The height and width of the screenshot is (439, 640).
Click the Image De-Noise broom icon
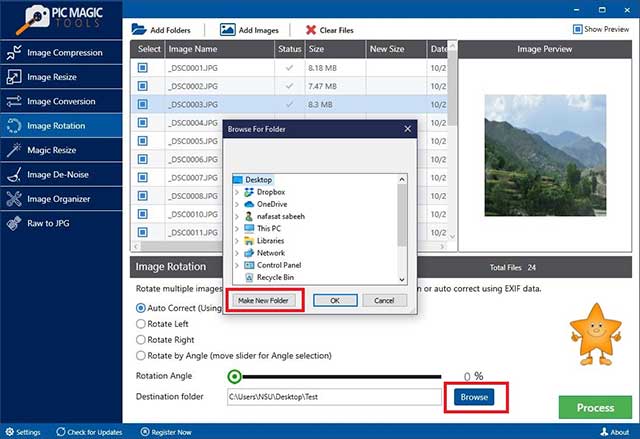coord(13,175)
